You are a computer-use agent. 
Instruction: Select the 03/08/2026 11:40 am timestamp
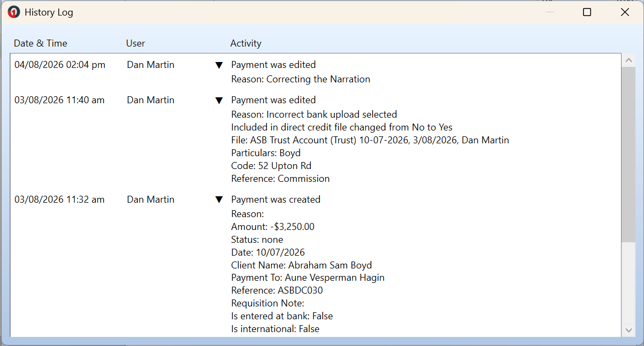59,100
